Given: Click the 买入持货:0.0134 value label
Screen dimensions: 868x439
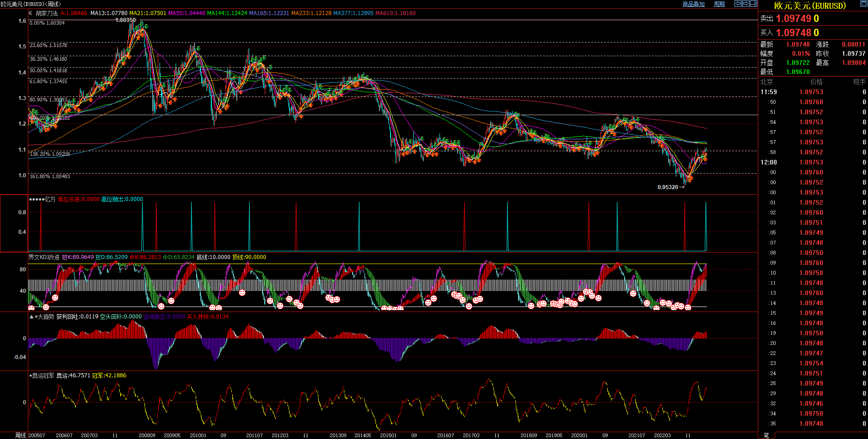Looking at the screenshot, I should 208,317.
